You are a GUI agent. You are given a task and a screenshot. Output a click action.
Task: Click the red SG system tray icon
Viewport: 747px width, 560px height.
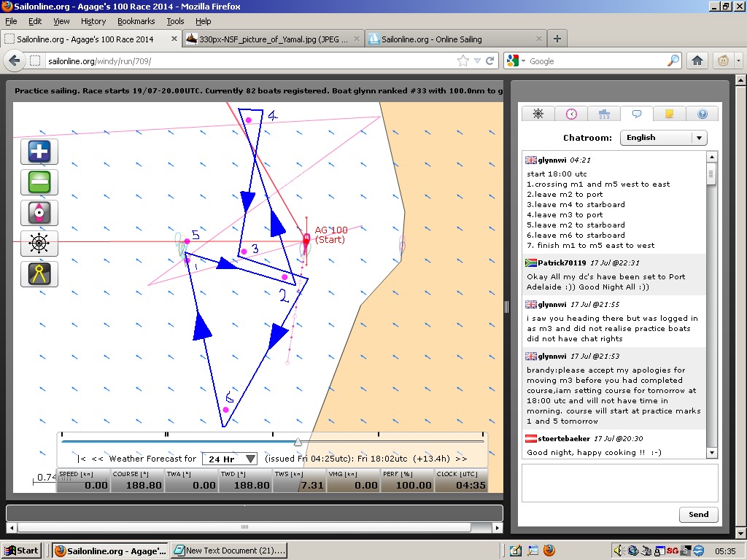(672, 551)
